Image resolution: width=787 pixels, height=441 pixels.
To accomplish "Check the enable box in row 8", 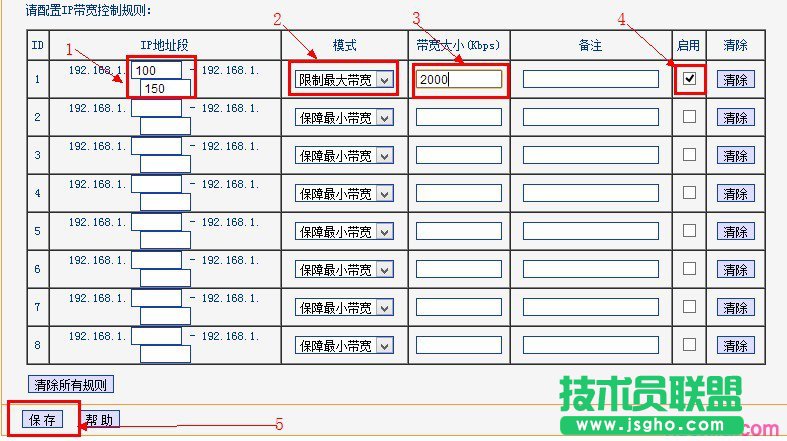I will click(689, 345).
